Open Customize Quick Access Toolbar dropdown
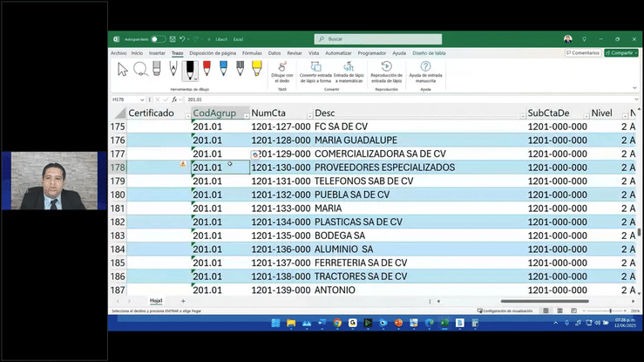Screen dimensions: 644x362 coord(208,39)
